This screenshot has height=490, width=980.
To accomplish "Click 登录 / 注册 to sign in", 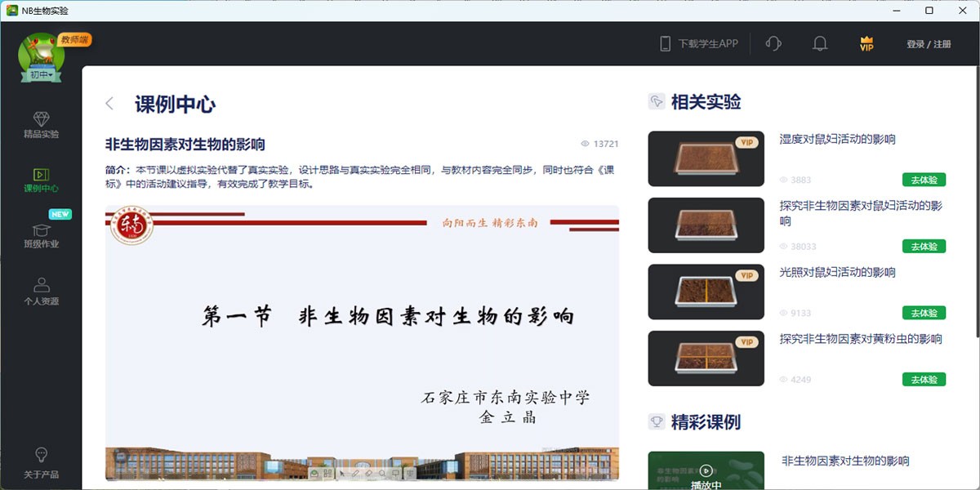I will point(929,44).
